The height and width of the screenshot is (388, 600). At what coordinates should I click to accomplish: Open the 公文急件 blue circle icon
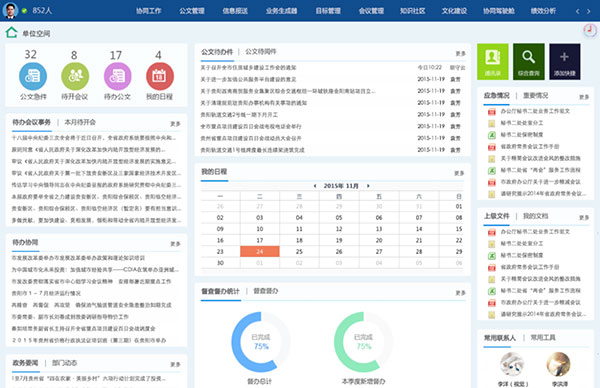click(33, 76)
